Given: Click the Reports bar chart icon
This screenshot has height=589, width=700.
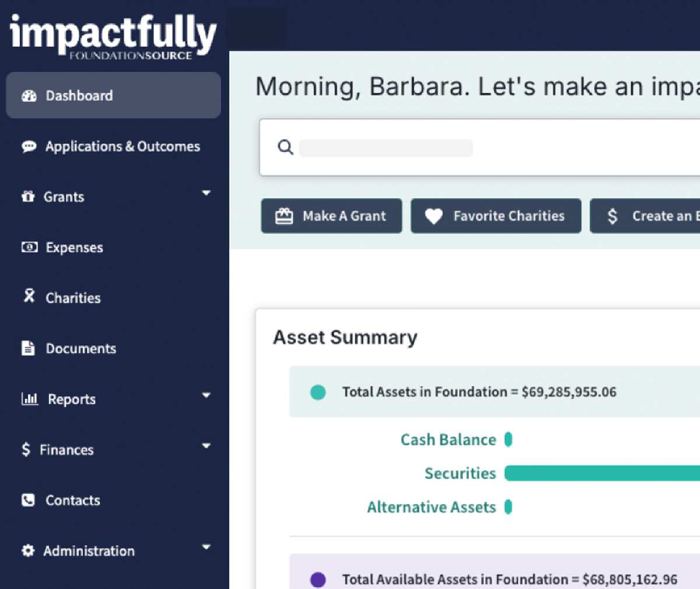Looking at the screenshot, I should tap(30, 399).
